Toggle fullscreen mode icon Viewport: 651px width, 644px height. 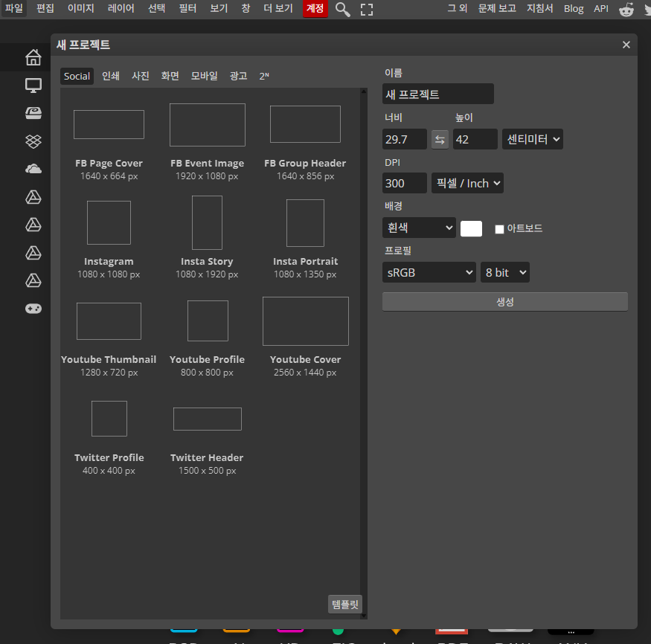[x=367, y=9]
